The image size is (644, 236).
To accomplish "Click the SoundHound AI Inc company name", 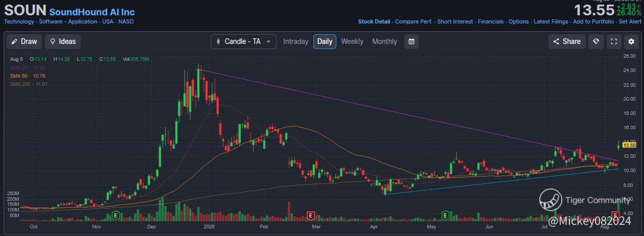I will click(92, 11).
